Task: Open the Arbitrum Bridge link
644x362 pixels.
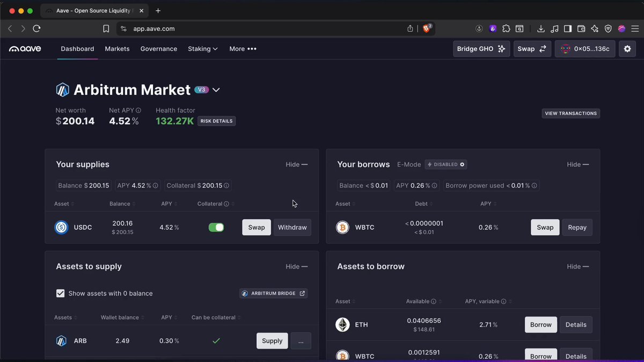Action: [274, 293]
